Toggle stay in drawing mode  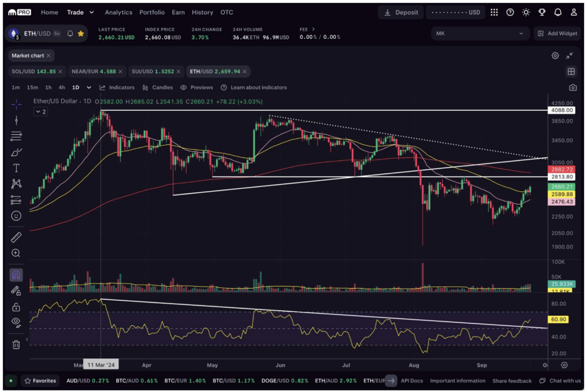click(16, 290)
